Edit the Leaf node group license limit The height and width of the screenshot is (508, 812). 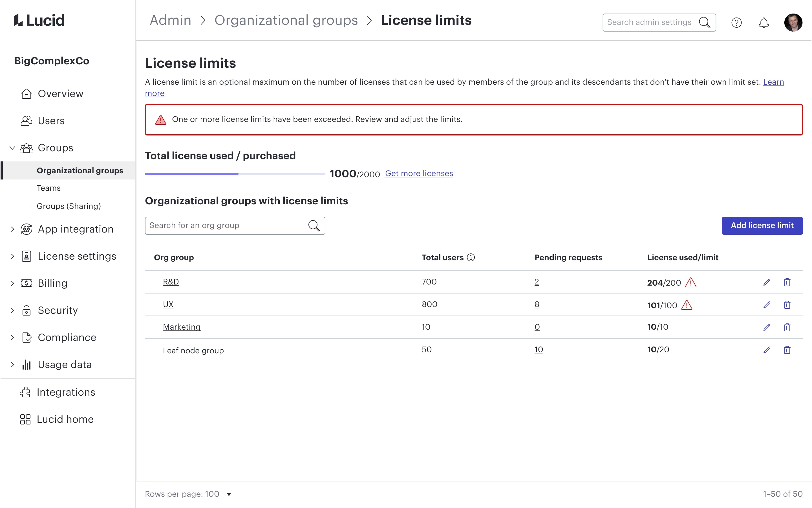pos(767,350)
